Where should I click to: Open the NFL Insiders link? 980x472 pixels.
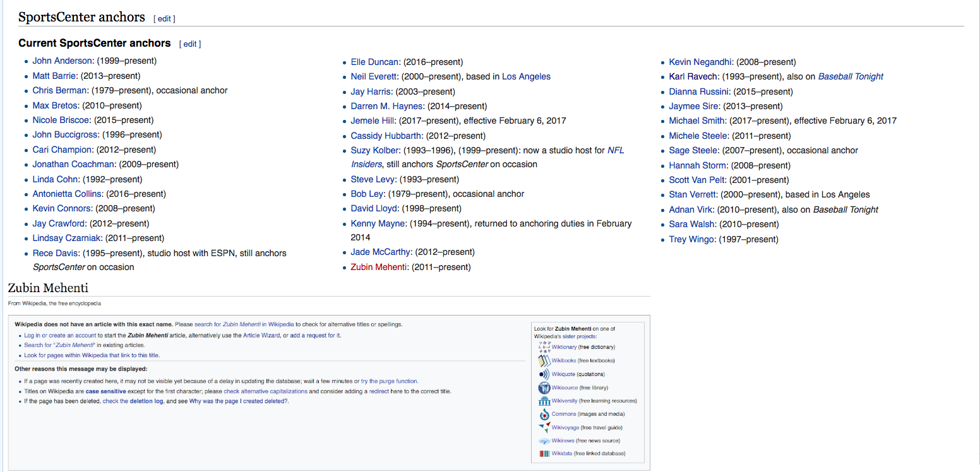coord(616,150)
